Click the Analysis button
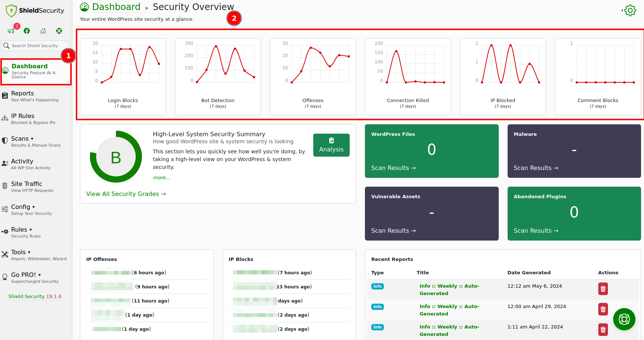 331,145
